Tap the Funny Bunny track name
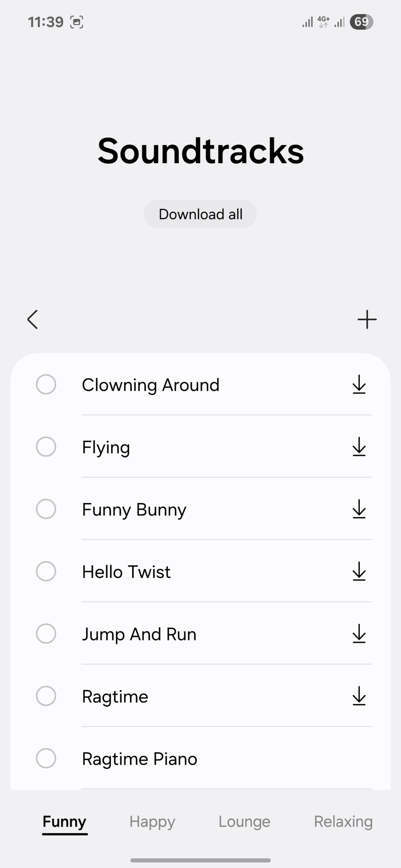Viewport: 401px width, 868px height. pos(134,510)
